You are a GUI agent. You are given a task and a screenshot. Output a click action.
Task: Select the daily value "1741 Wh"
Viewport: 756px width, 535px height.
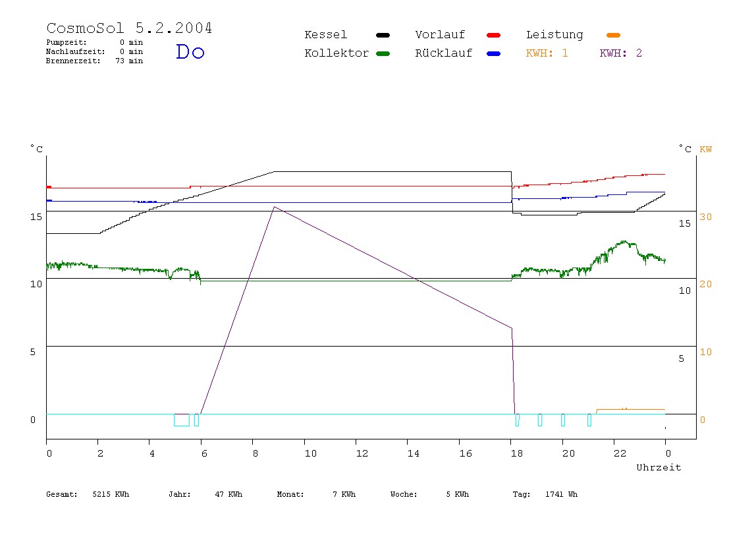(x=561, y=494)
